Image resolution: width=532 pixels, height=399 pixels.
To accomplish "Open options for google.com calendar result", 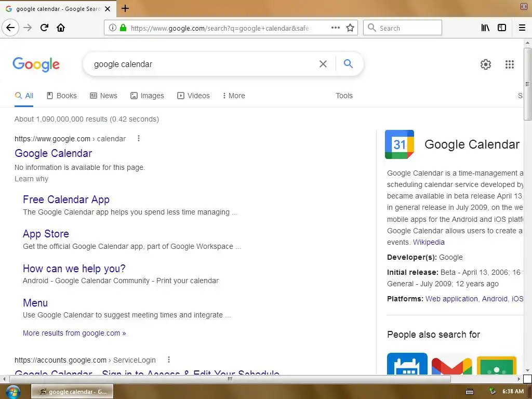I will coord(138,138).
